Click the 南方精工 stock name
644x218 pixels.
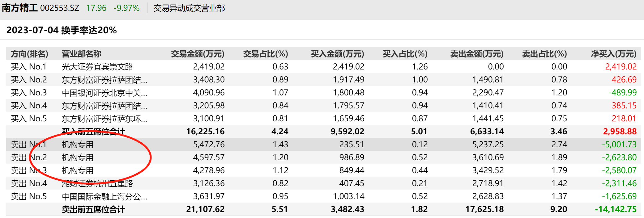tap(20, 8)
